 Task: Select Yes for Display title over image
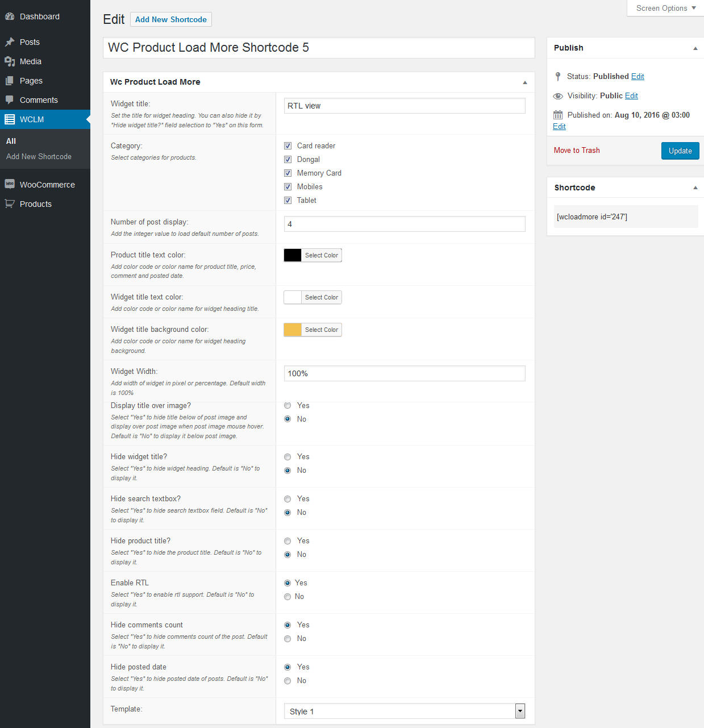288,405
